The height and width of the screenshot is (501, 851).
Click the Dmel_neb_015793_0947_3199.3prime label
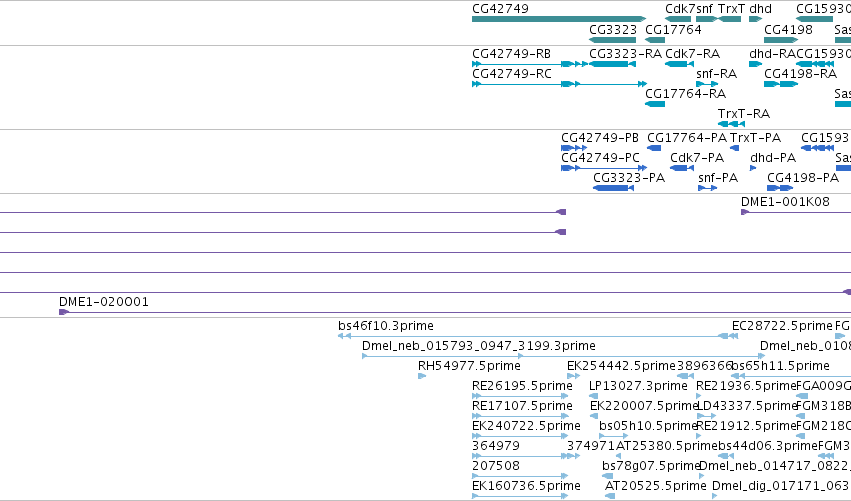[x=479, y=346]
